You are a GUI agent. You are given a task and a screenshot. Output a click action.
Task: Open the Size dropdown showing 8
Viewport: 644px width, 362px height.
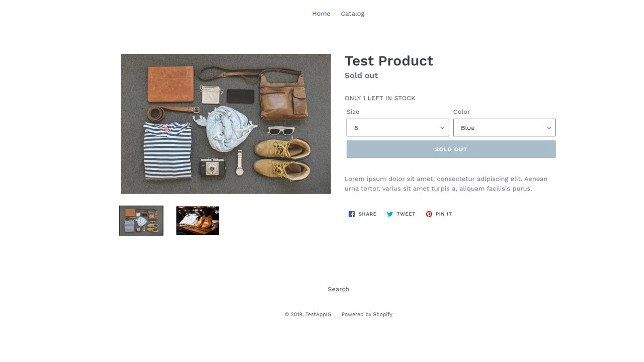[x=397, y=128]
